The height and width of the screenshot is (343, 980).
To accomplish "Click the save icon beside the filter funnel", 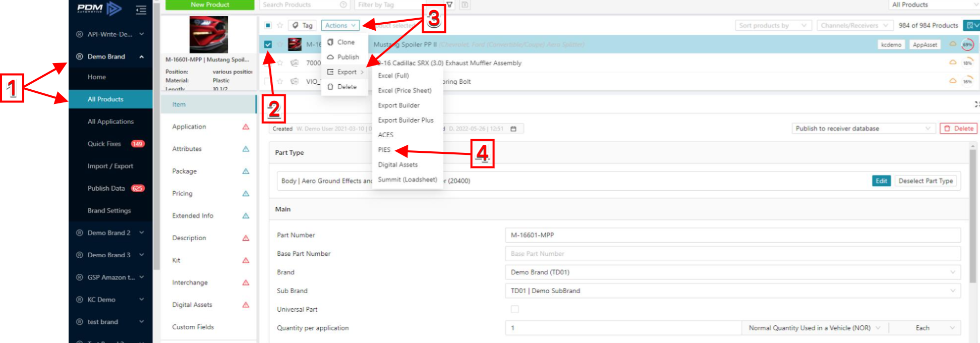I will click(x=465, y=5).
